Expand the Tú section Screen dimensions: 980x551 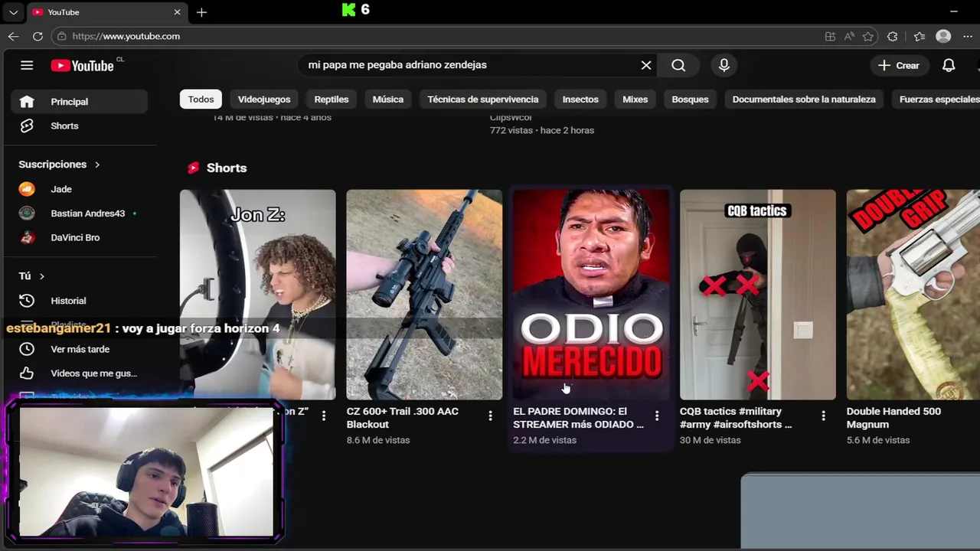tap(32, 275)
